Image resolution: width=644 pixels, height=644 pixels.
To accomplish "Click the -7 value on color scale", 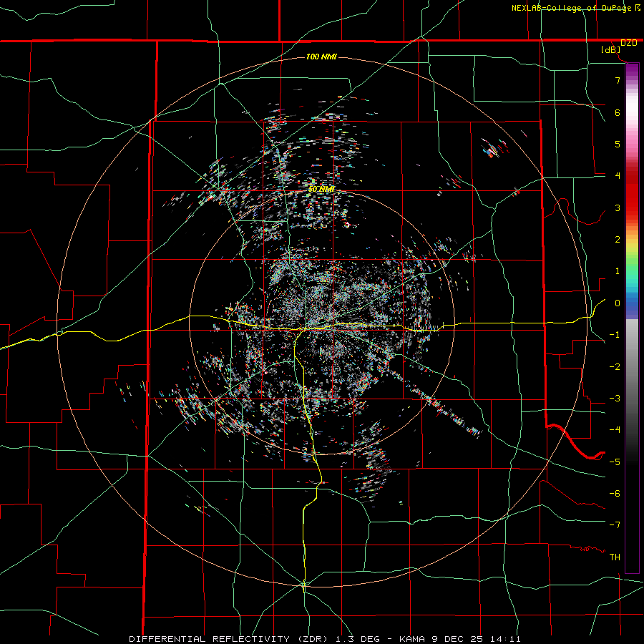I will pyautogui.click(x=615, y=525).
